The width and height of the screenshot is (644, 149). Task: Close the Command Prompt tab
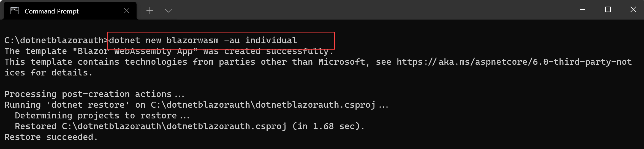click(127, 11)
